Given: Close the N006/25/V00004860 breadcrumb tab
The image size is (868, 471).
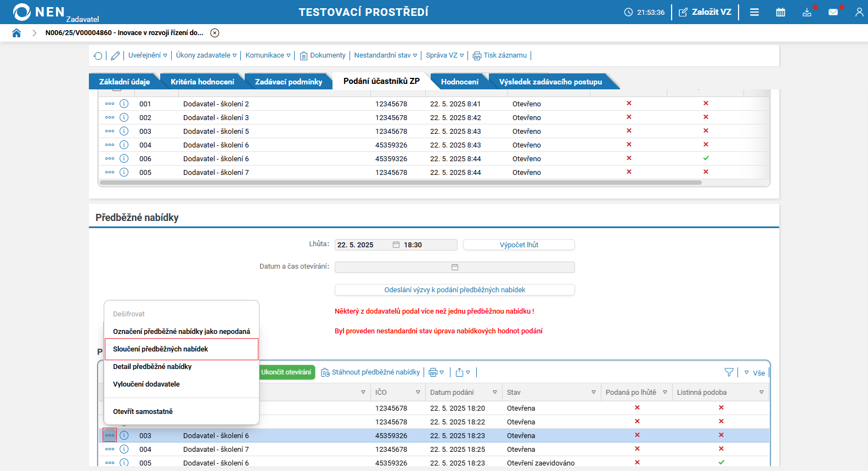Looking at the screenshot, I should click(215, 33).
